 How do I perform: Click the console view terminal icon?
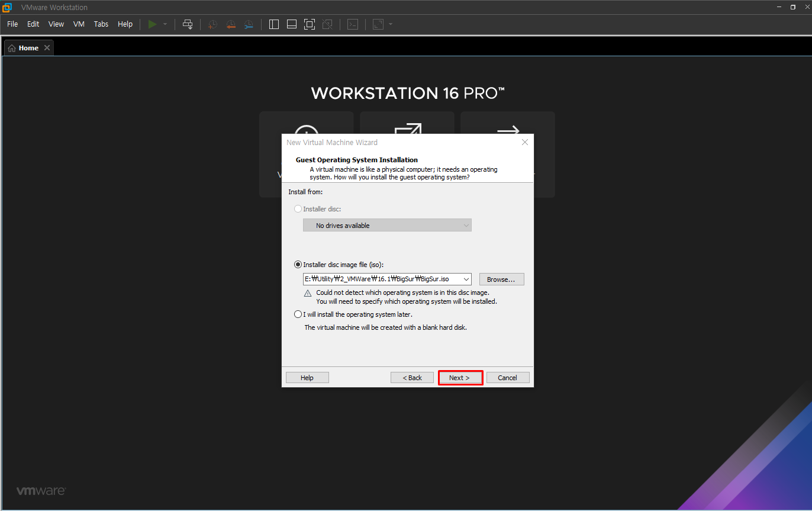click(x=353, y=24)
